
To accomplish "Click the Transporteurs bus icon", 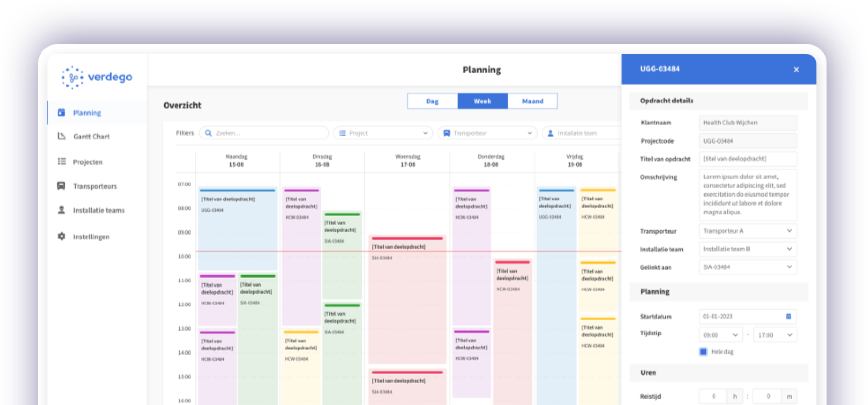I will pyautogui.click(x=62, y=186).
